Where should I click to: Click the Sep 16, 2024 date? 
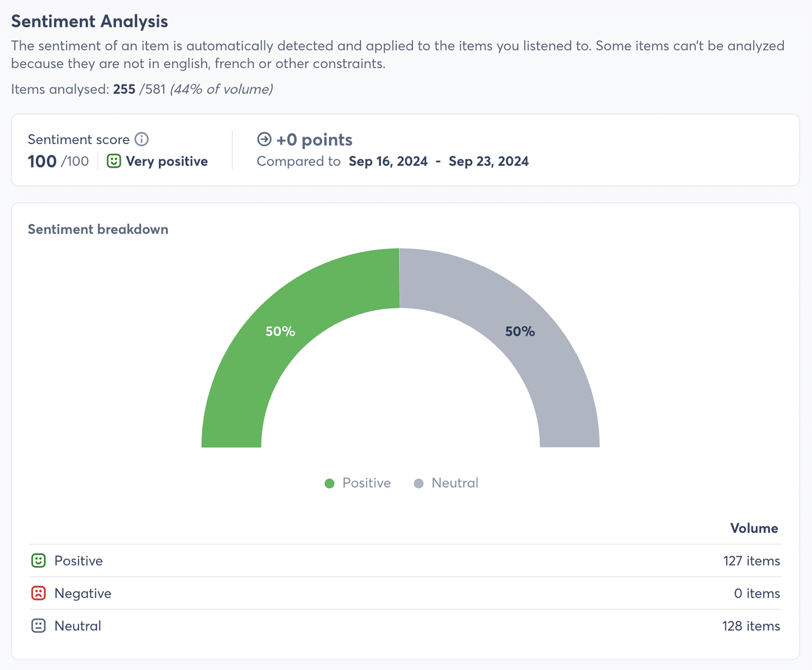[388, 161]
